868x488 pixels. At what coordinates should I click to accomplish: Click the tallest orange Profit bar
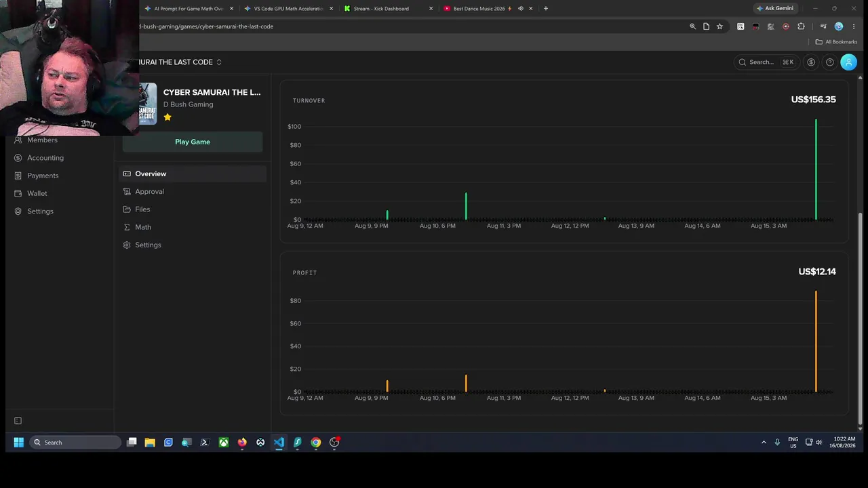816,342
